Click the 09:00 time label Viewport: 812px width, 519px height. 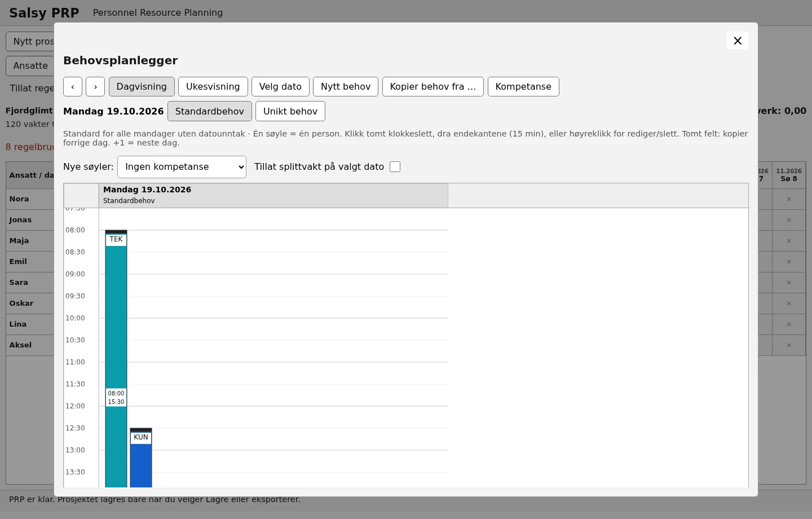(75, 274)
